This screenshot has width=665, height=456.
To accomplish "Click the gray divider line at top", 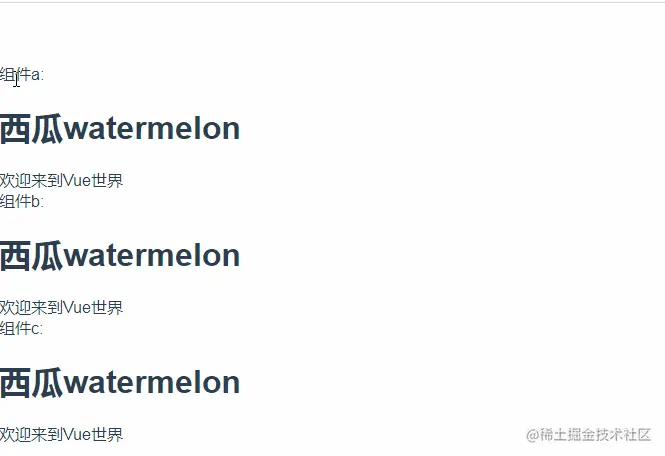I will (332, 2).
